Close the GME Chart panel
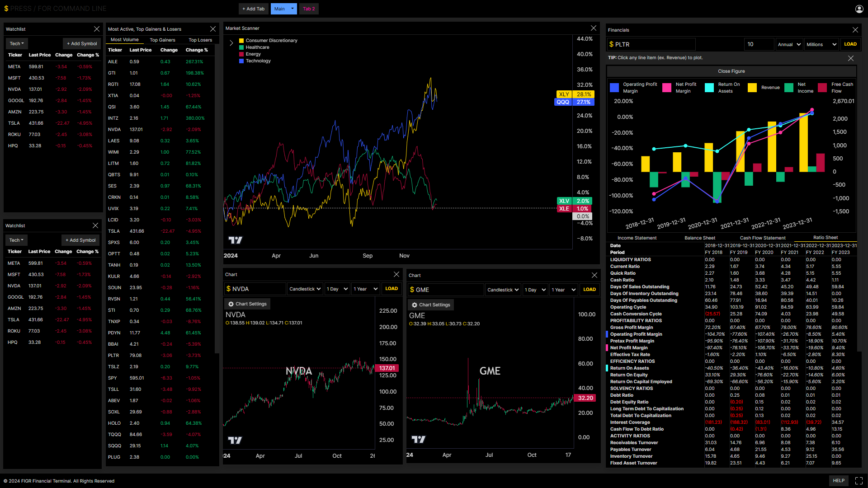Screen dimensions: 868x488 pos(594,275)
